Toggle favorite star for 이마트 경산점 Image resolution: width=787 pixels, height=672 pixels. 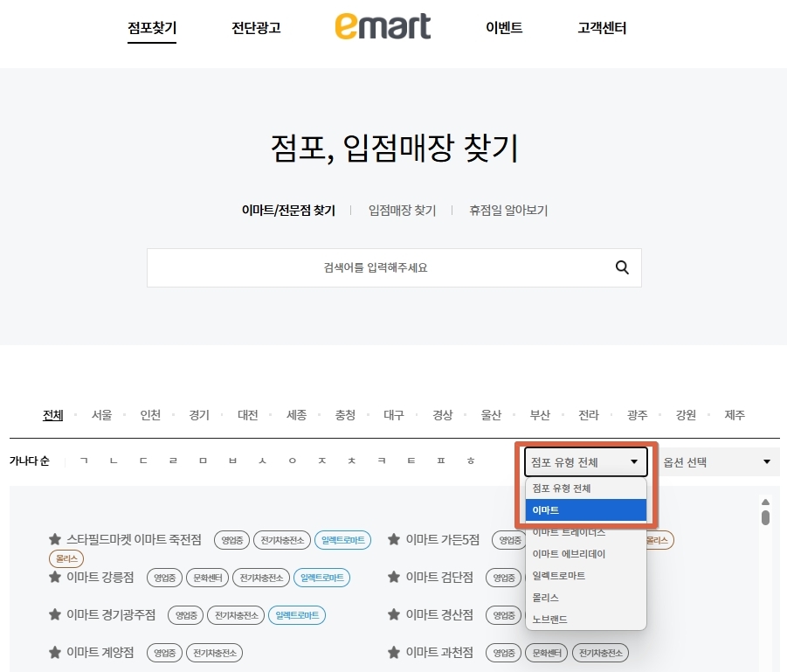[x=393, y=614]
